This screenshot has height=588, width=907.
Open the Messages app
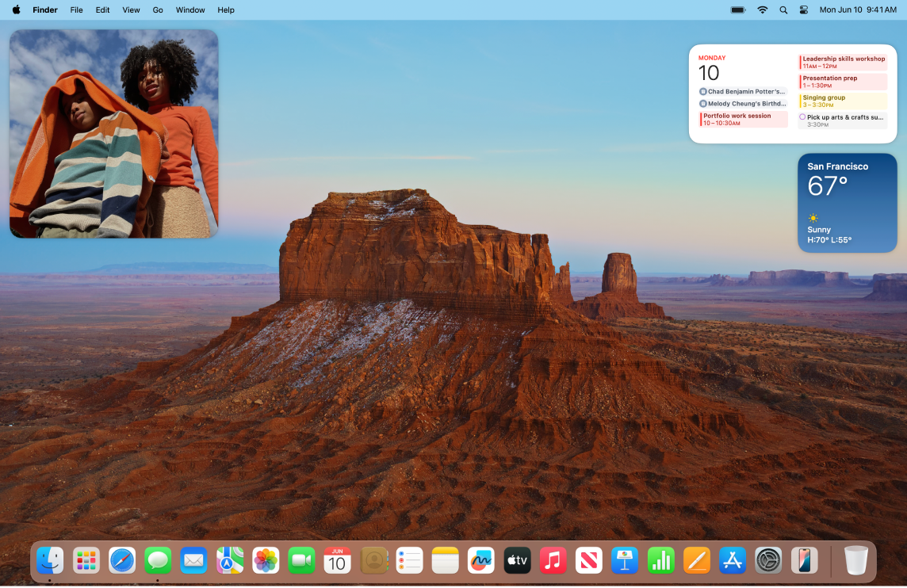point(157,560)
